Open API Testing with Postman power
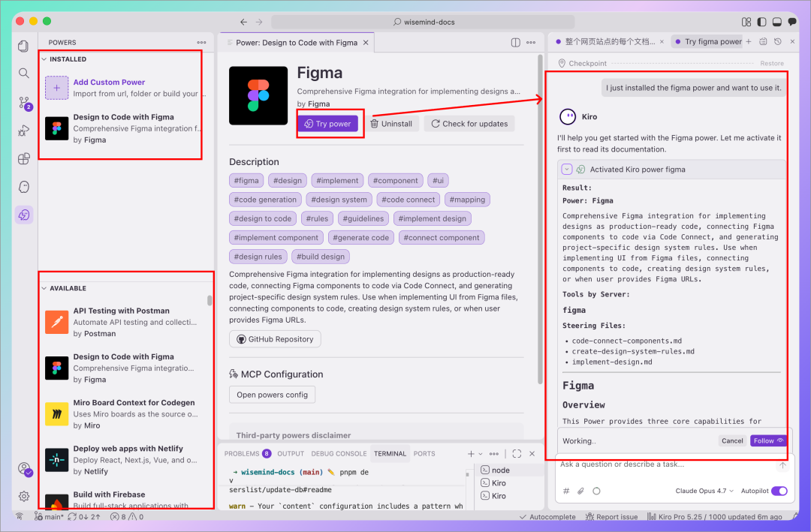Screen dimensions: 811x532 pyautogui.click(x=127, y=322)
